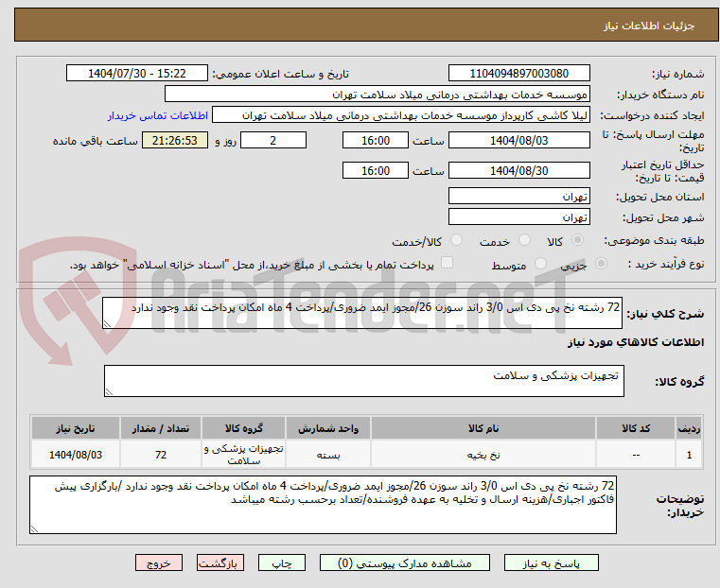The height and width of the screenshot is (588, 720).
Task: Toggle the Islamic treasury payment checkbox
Action: 448,264
